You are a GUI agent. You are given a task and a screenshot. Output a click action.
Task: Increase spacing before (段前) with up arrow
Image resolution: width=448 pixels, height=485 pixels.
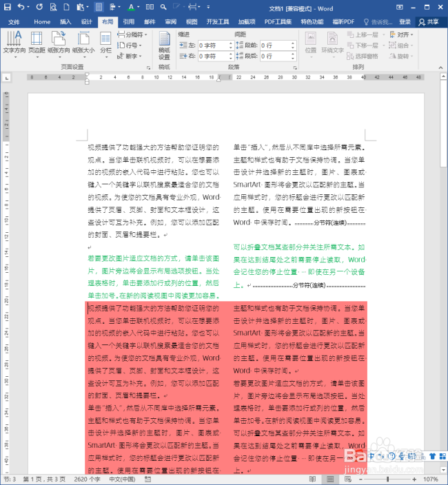[x=293, y=43]
